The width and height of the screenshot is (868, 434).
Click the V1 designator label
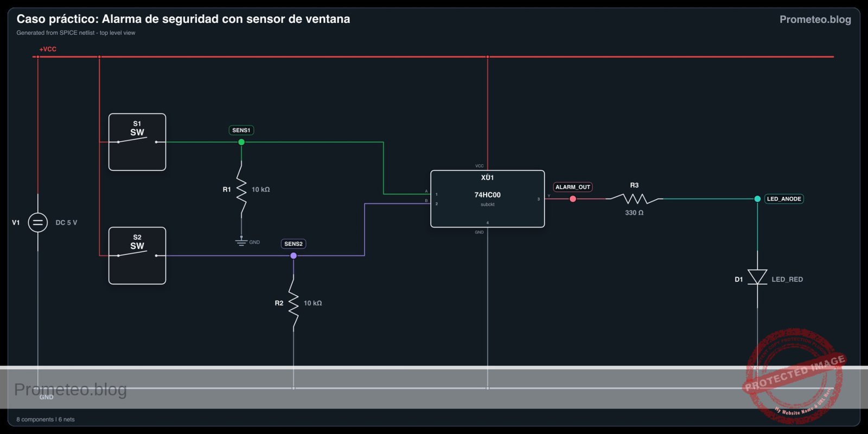click(x=16, y=222)
